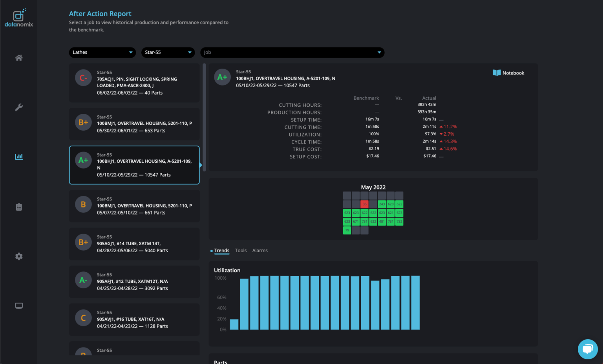Select the C- graded 705ACJ1 PIN job
Screen dimensions: 603x364
(134, 83)
